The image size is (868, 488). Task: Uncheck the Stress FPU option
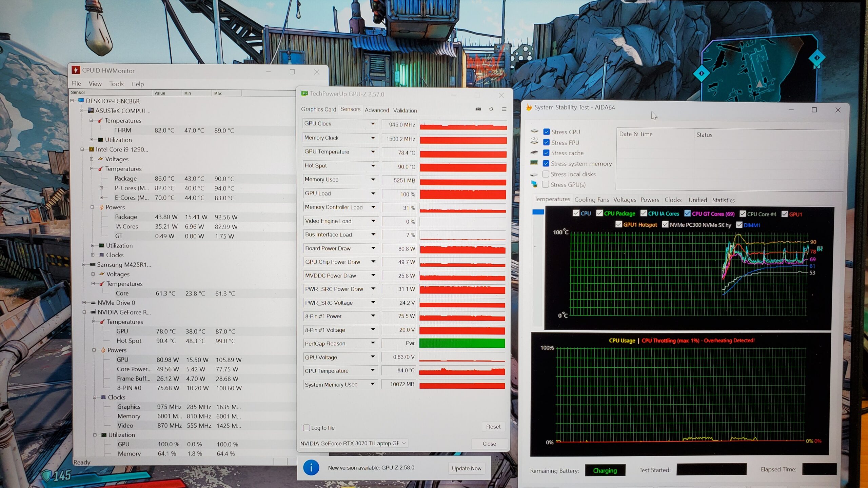pos(546,142)
